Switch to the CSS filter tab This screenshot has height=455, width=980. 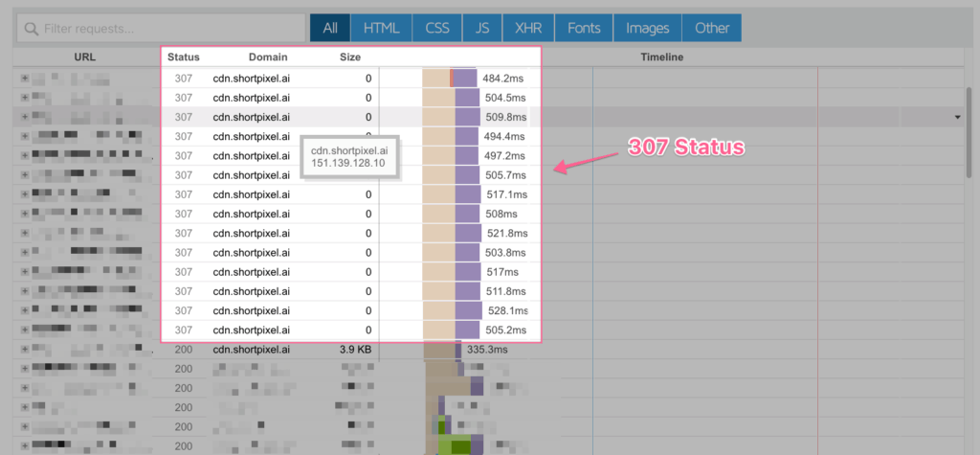(437, 28)
